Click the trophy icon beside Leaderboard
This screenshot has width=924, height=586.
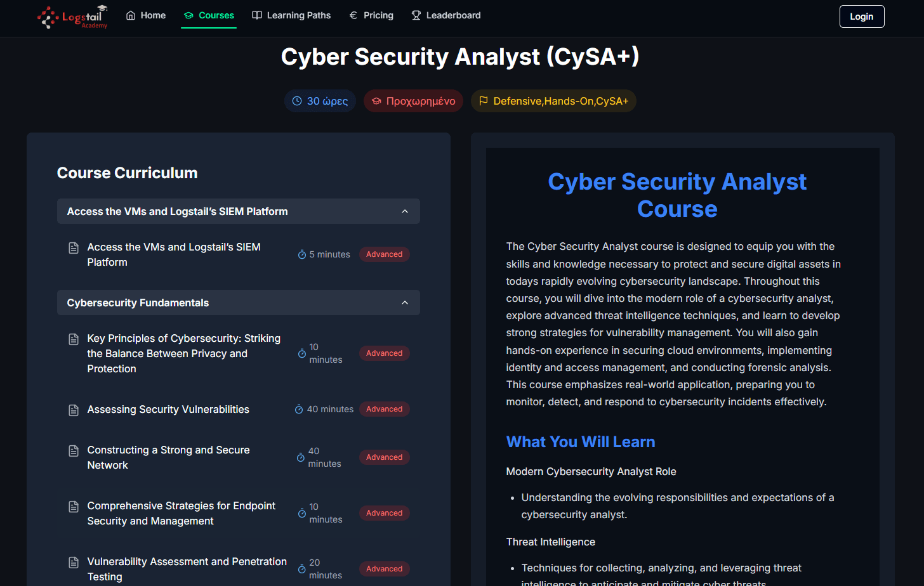pos(416,15)
